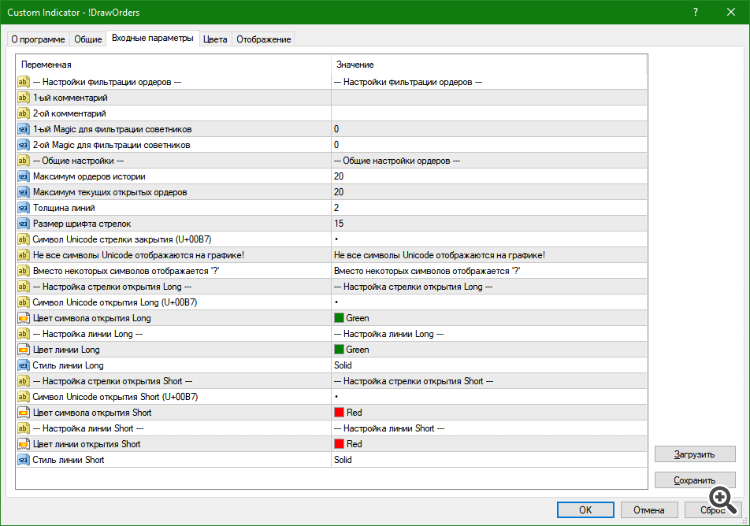Screen dimensions: 750x526
Task: Click integer icon beside '1-ый Magic для фильтрации советников'
Action: (23, 129)
